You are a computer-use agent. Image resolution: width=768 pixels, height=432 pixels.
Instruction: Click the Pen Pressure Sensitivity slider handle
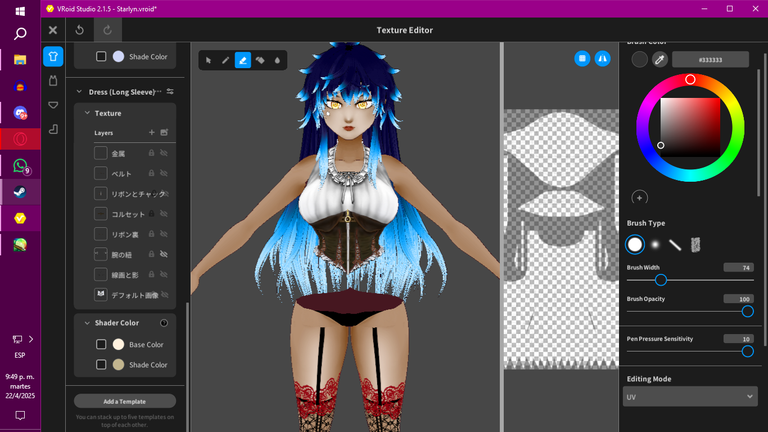[747, 351]
